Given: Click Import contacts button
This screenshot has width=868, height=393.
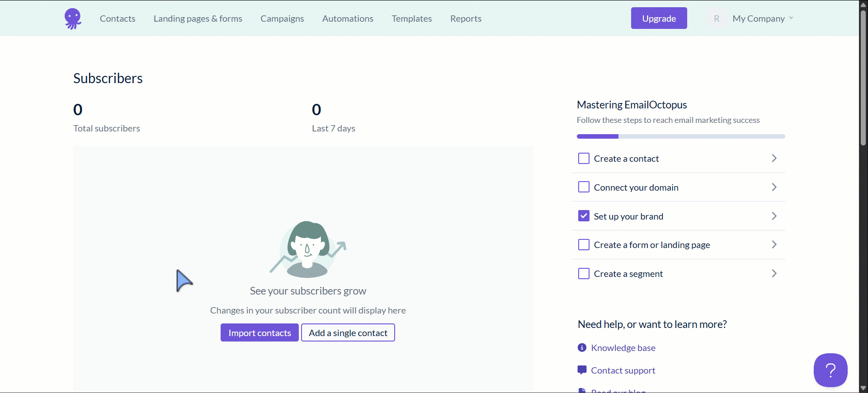Looking at the screenshot, I should tap(259, 332).
